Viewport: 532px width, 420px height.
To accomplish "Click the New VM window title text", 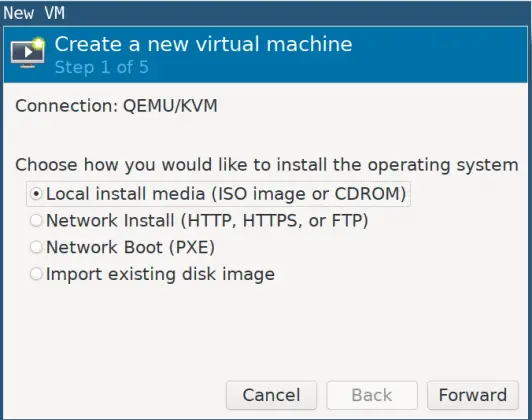I will tap(34, 13).
